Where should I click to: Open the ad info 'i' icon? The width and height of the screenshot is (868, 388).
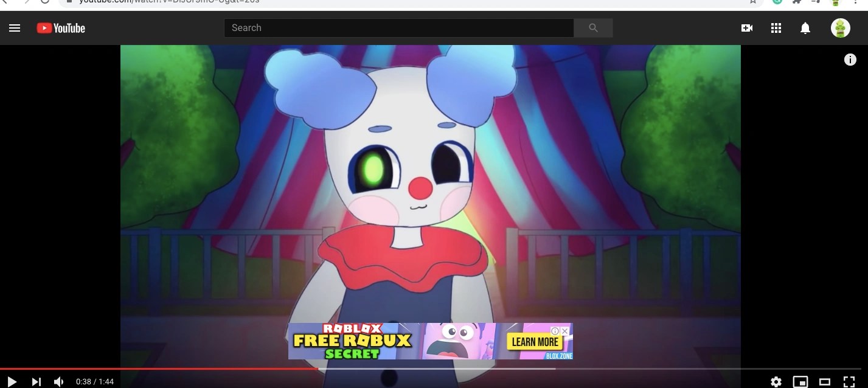click(555, 331)
